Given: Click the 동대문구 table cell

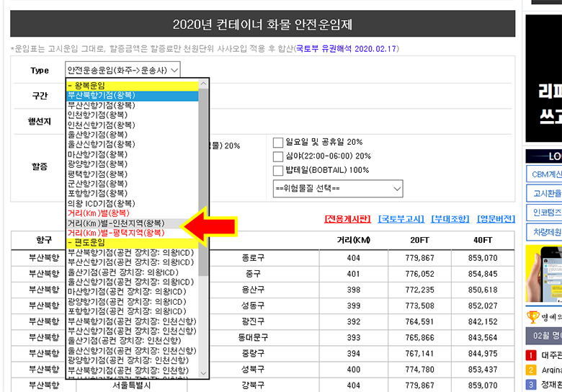Looking at the screenshot, I should tap(253, 337).
